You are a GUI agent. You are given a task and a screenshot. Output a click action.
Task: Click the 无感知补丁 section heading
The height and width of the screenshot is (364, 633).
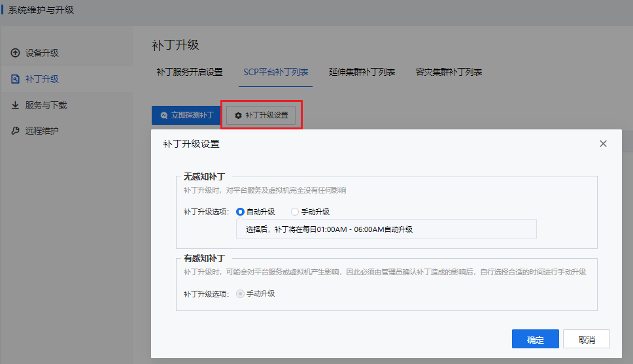pyautogui.click(x=204, y=176)
